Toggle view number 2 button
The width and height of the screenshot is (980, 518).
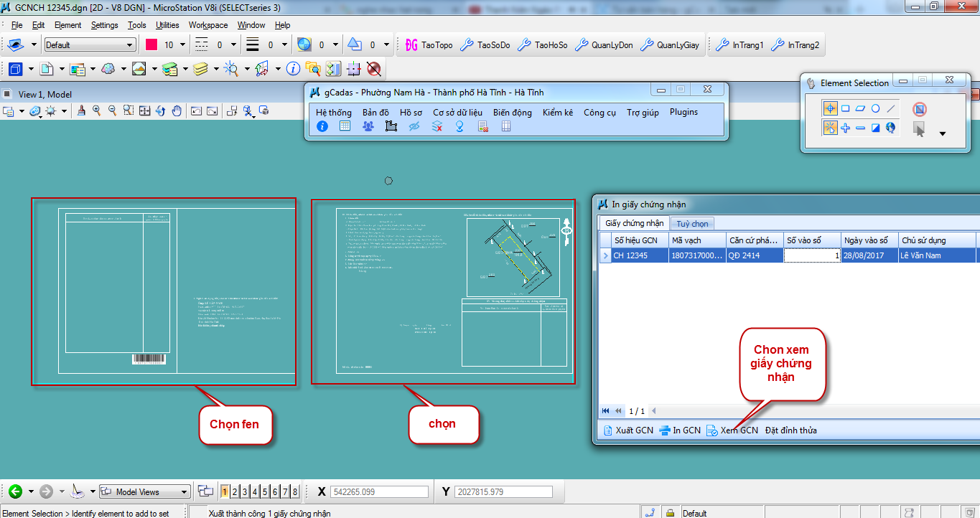pyautogui.click(x=235, y=491)
